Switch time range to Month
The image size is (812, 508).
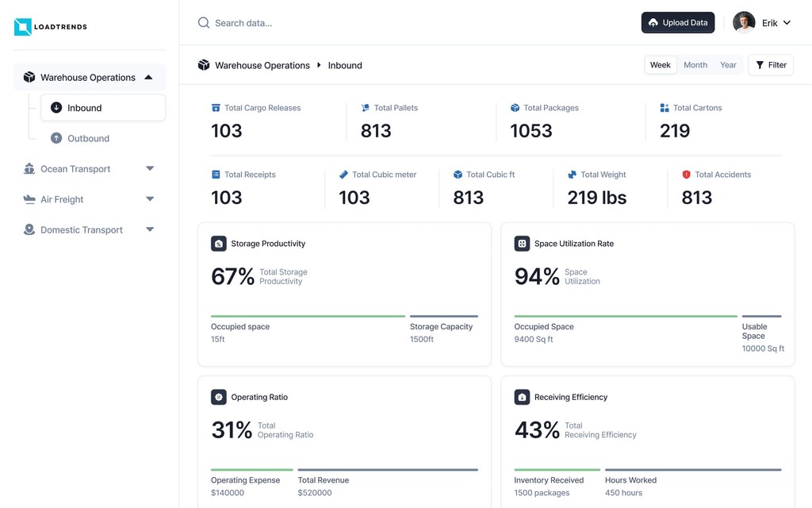(x=695, y=65)
